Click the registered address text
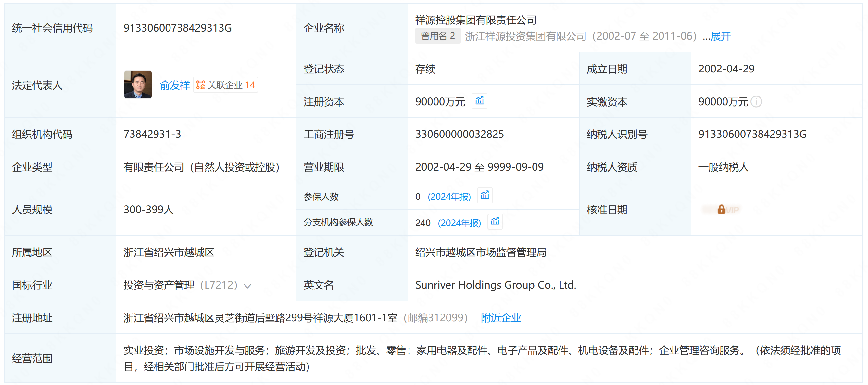The image size is (868, 385). [x=260, y=317]
